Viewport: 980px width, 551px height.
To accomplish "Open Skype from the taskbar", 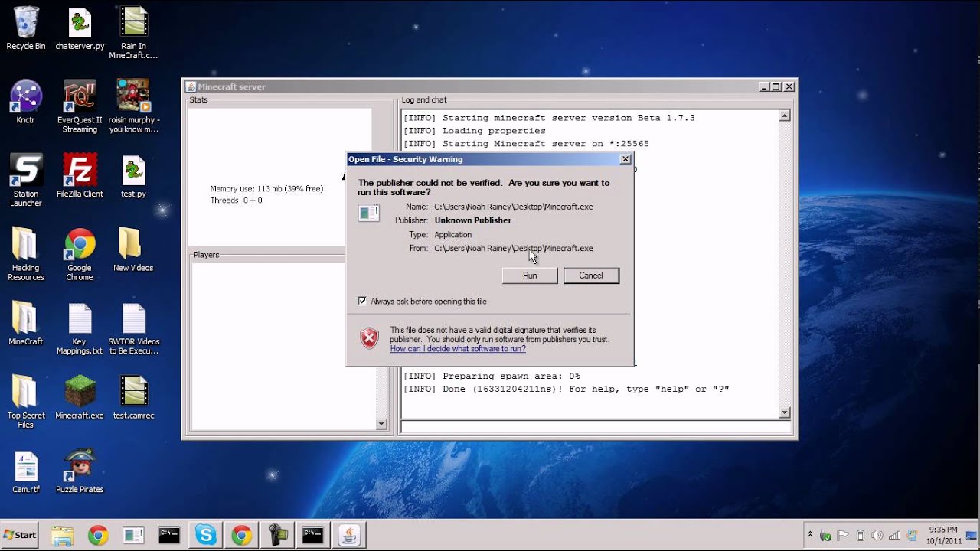I will (x=205, y=536).
